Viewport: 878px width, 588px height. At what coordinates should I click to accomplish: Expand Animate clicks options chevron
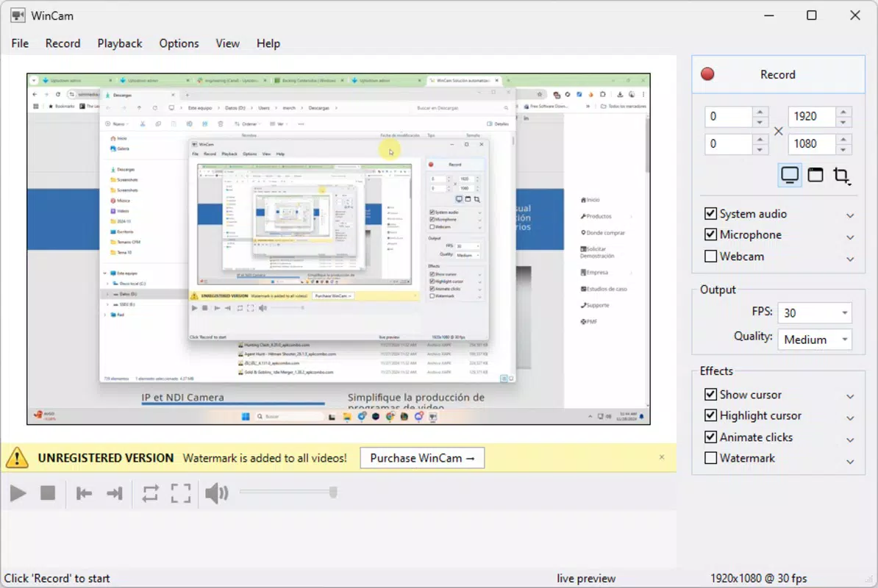coord(850,440)
